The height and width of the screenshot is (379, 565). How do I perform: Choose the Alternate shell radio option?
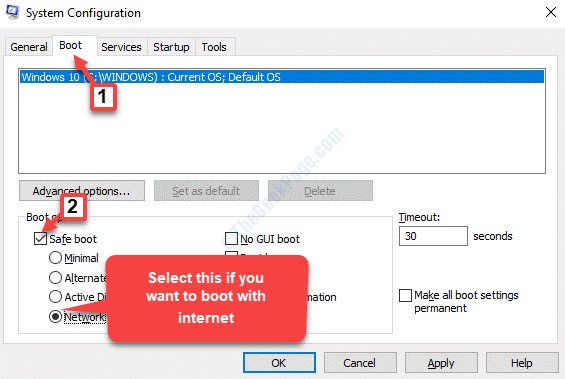55,277
